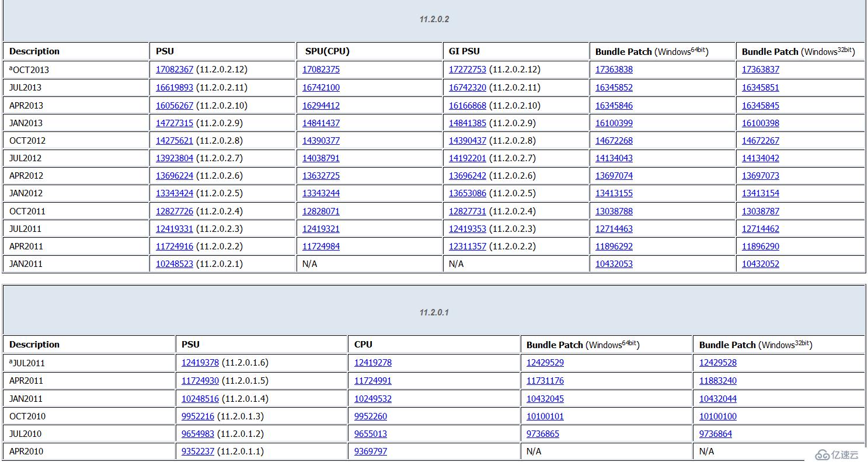Open PSU link 16056267 for APR2013
Image resolution: width=868 pixels, height=462 pixels.
[x=175, y=106]
